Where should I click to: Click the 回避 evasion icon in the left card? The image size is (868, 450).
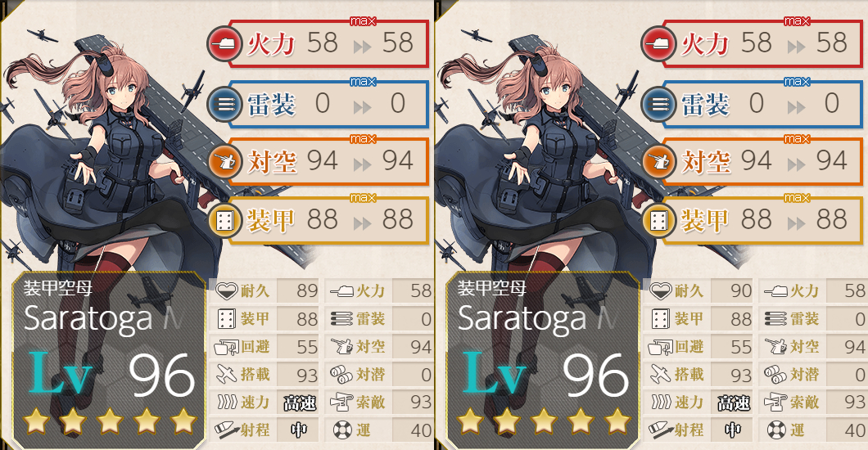pyautogui.click(x=226, y=347)
